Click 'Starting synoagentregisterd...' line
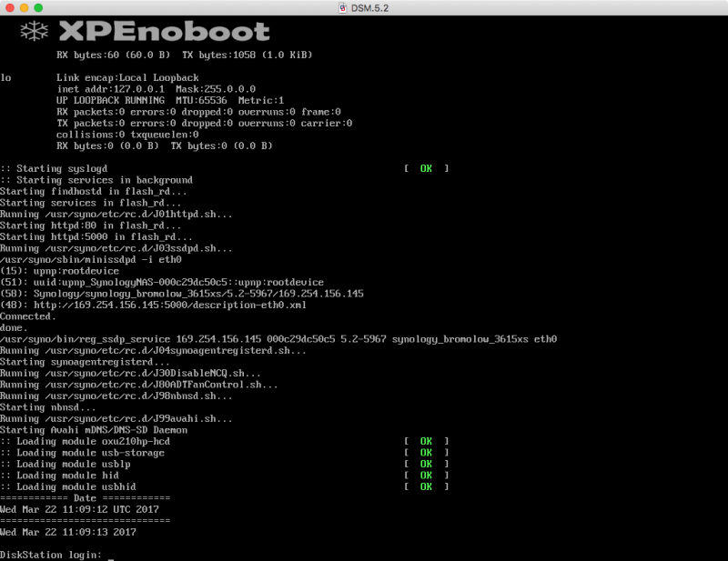The image size is (728, 561). pos(85,362)
